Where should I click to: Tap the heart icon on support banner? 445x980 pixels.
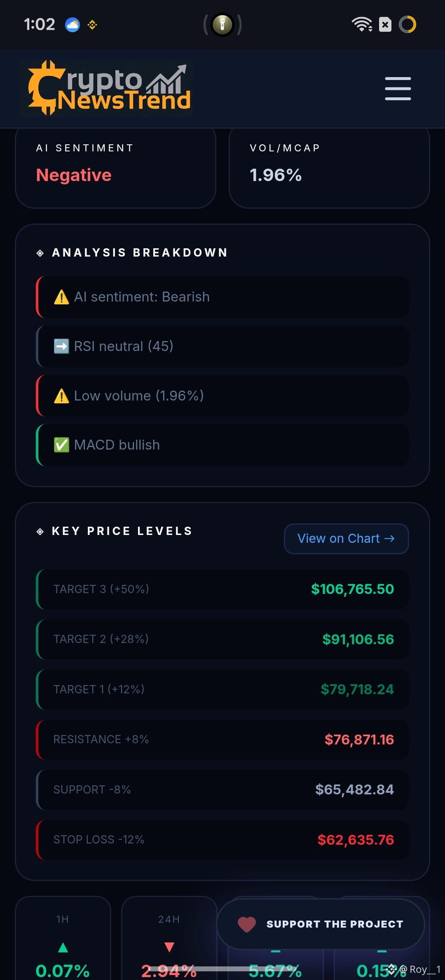pos(247,924)
